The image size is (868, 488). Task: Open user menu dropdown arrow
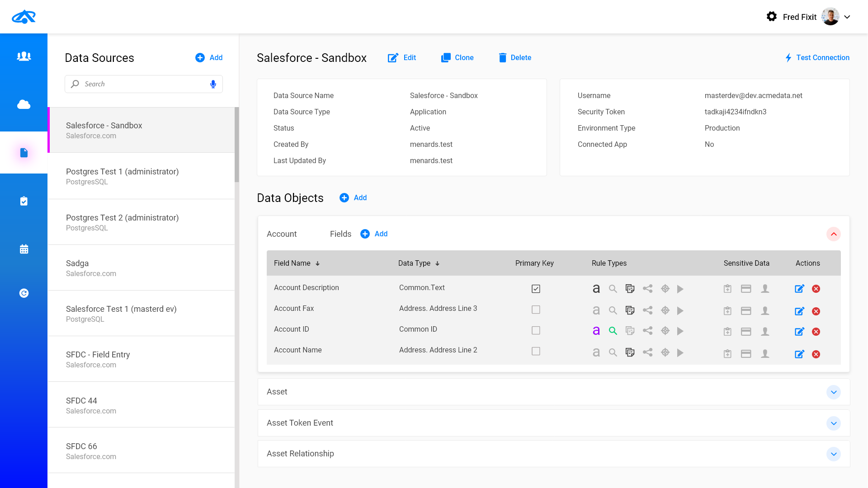point(847,17)
